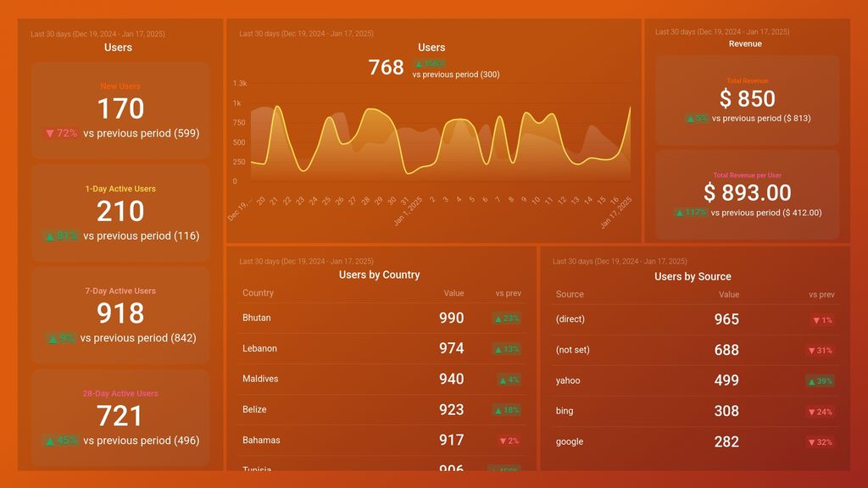This screenshot has width=868, height=488.
Task: Click the 39% increase badge for yahoo
Action: tap(820, 381)
